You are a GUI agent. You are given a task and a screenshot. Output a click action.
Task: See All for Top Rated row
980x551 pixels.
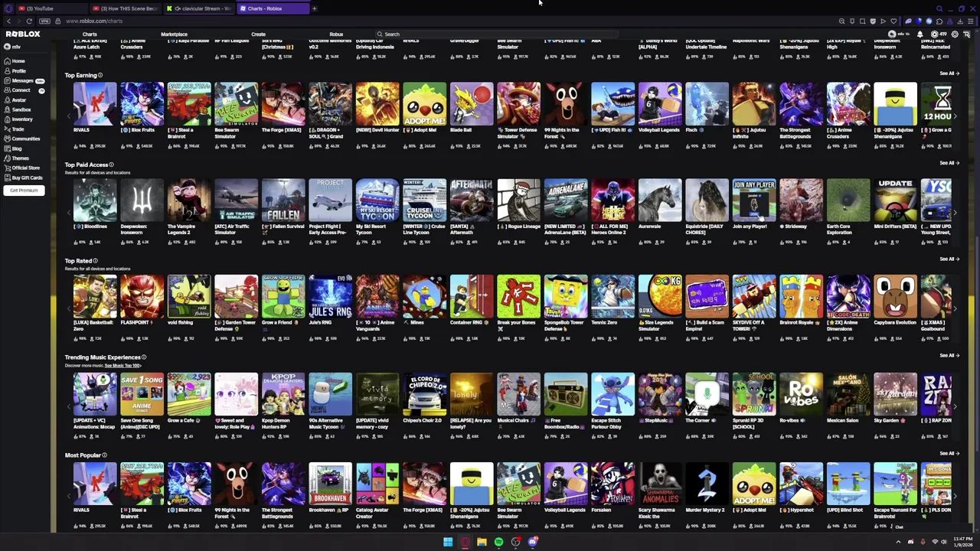click(949, 259)
